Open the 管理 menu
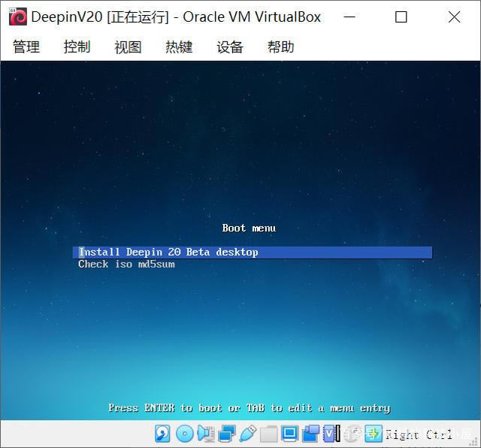 [x=26, y=47]
